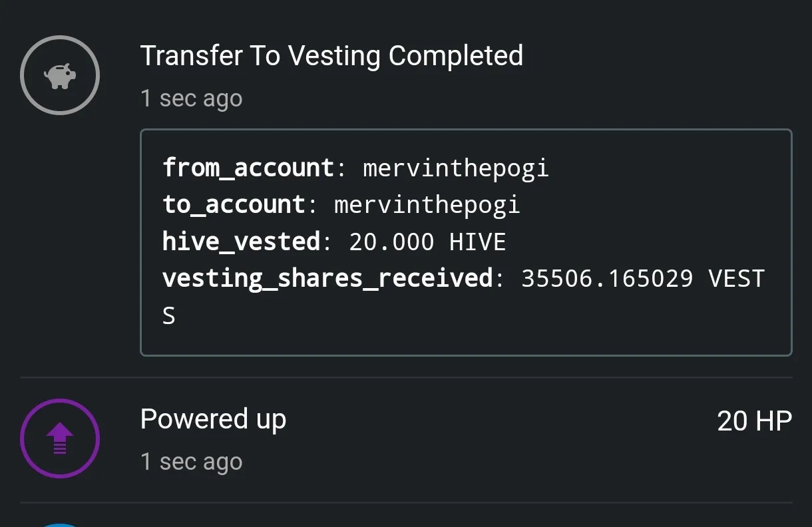This screenshot has width=812, height=527.
Task: Click the to_account mervinthepogi value
Action: (427, 204)
